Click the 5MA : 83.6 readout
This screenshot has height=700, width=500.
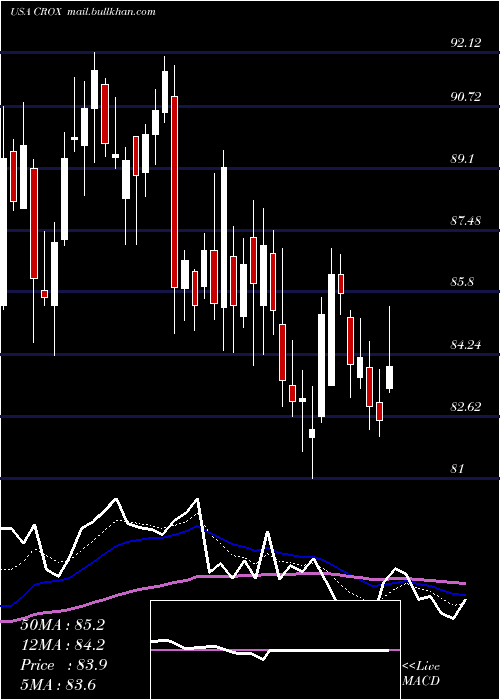click(58, 684)
